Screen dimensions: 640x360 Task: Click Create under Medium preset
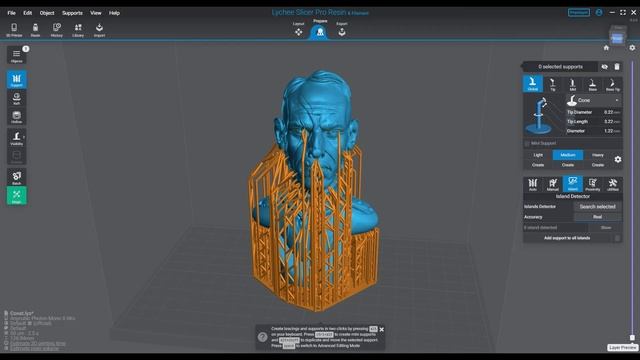(x=568, y=165)
